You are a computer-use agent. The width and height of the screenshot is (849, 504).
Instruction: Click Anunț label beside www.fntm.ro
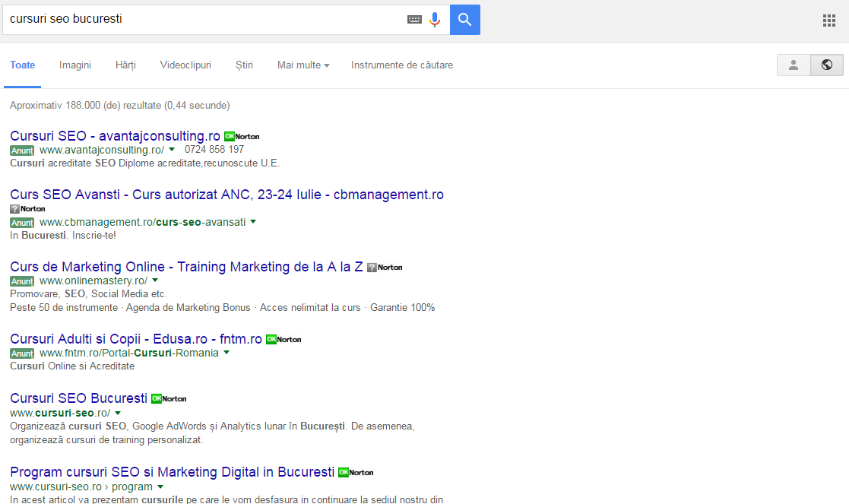point(21,353)
